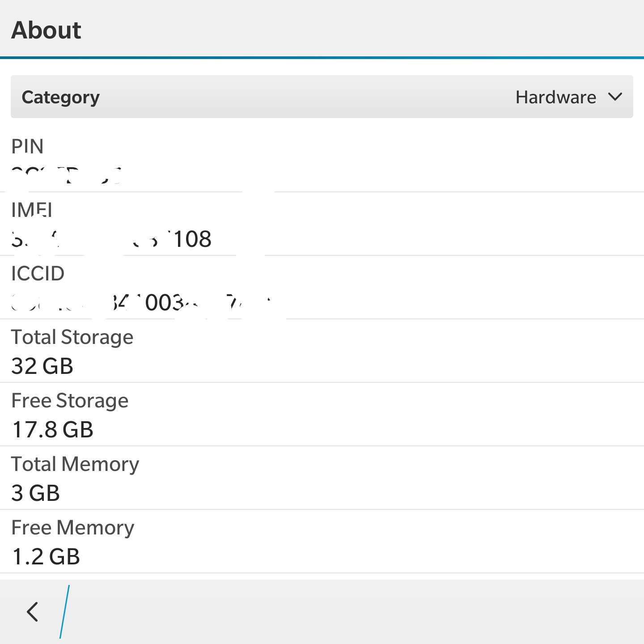644x644 pixels.
Task: Select the 1.2 GB free memory value
Action: point(46,557)
